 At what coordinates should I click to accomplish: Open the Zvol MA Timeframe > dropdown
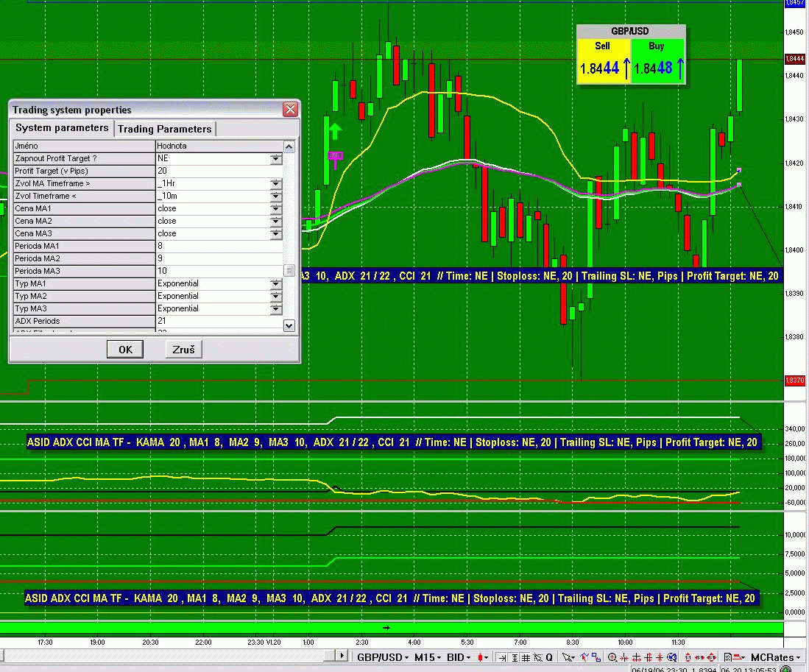pyautogui.click(x=275, y=183)
